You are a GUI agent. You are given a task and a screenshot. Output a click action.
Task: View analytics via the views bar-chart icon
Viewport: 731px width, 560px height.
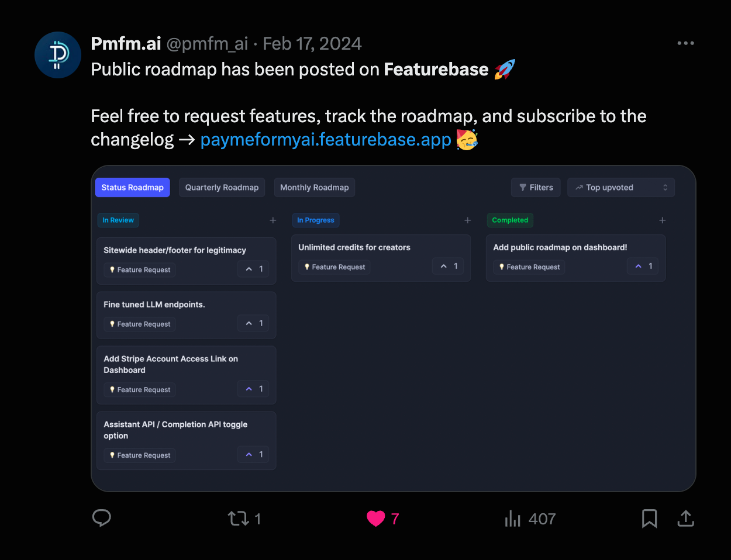coord(512,518)
